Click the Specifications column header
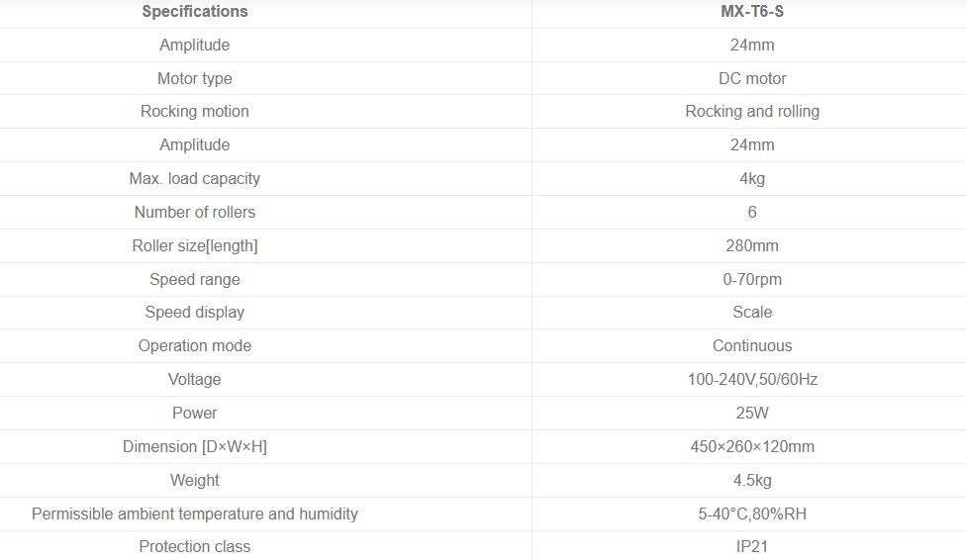Screen dimensions: 966x560 195,12
